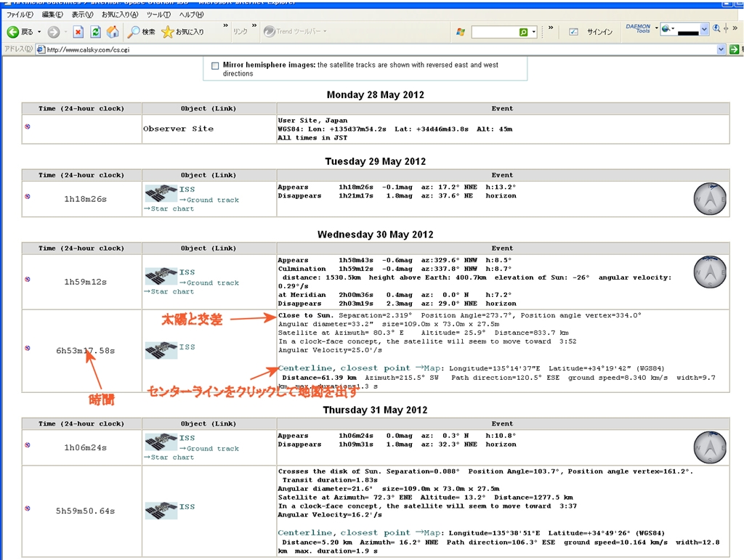Click the Thursday 31 May 2012 heading

coord(376,410)
